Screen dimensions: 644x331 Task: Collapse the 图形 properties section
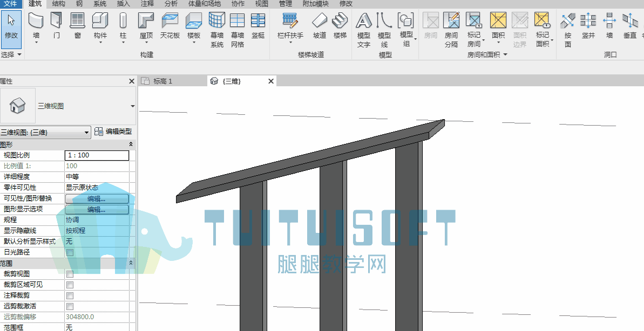pyautogui.click(x=131, y=144)
